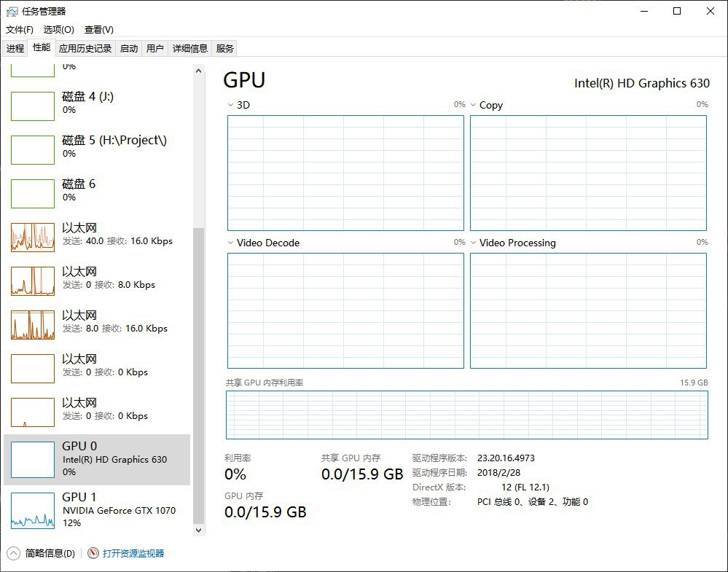
Task: Switch to the 详细信息 tab
Action: (x=189, y=49)
